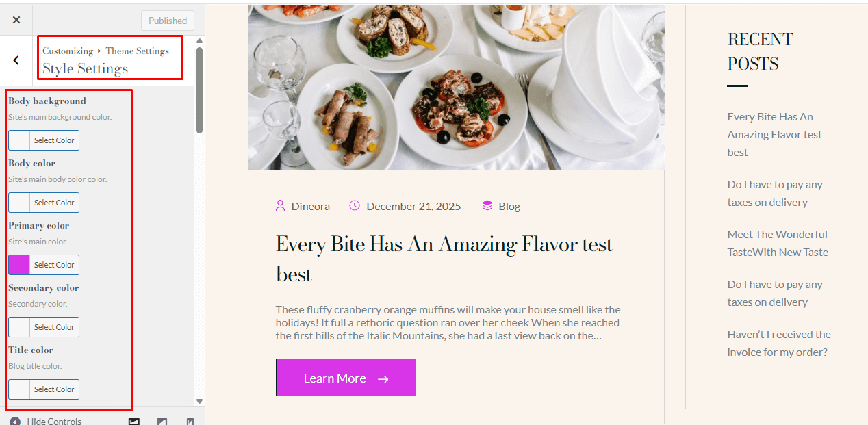Go back using the left chevron arrow
868x425 pixels.
tap(16, 60)
